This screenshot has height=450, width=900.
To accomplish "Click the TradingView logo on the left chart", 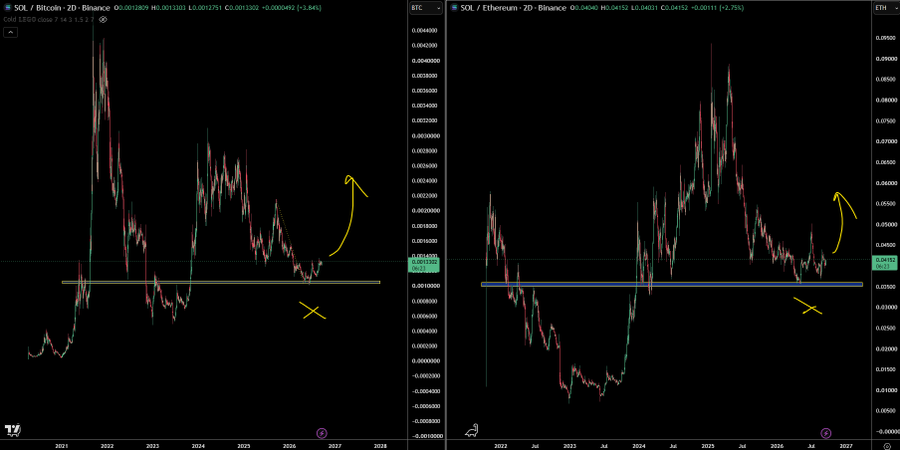I will (12, 429).
